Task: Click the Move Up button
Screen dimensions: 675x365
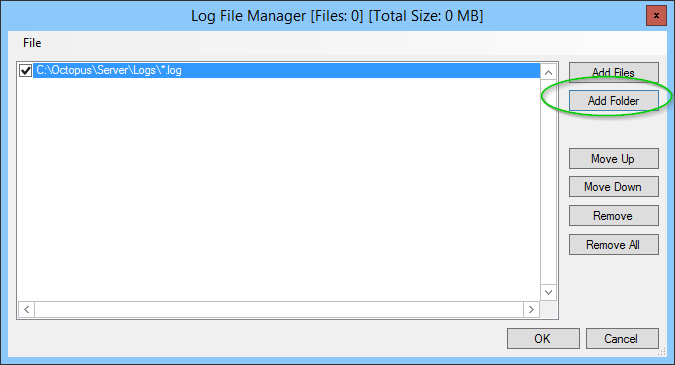Action: coord(613,159)
